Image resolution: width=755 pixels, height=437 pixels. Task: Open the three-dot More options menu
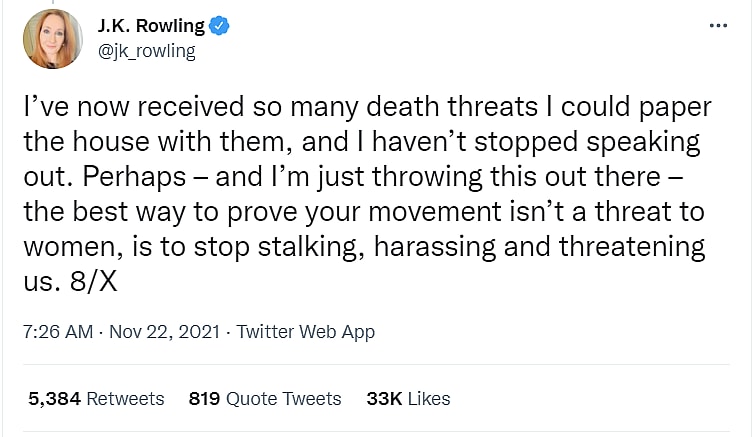[718, 25]
